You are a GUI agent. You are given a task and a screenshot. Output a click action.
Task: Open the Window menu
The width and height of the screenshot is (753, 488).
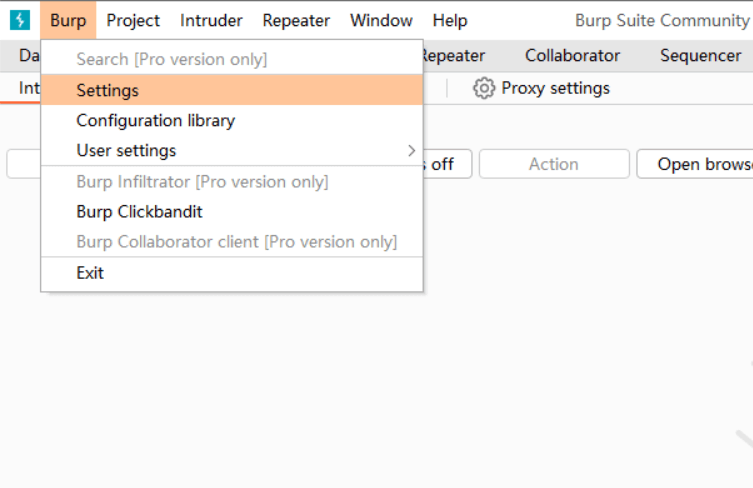[x=381, y=20]
